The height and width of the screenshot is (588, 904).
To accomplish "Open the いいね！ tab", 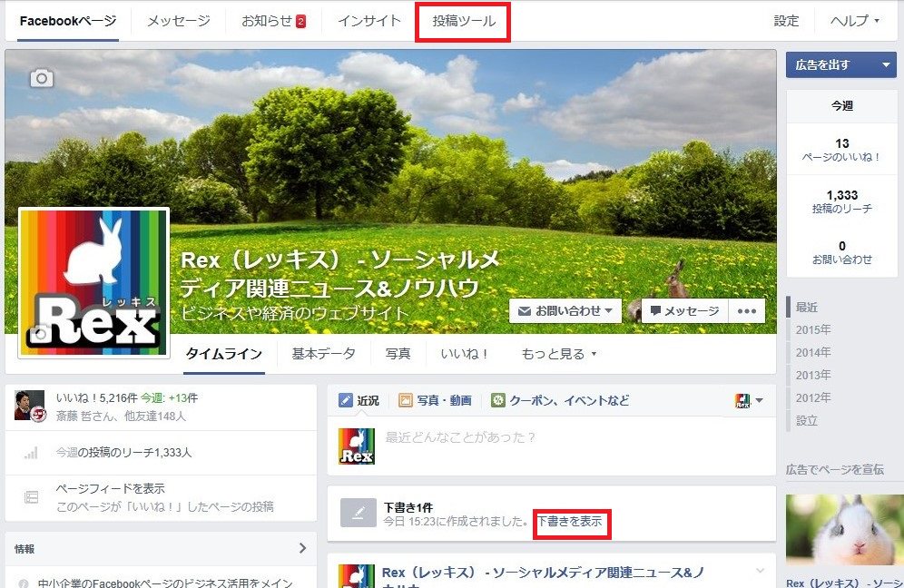I will (x=465, y=353).
